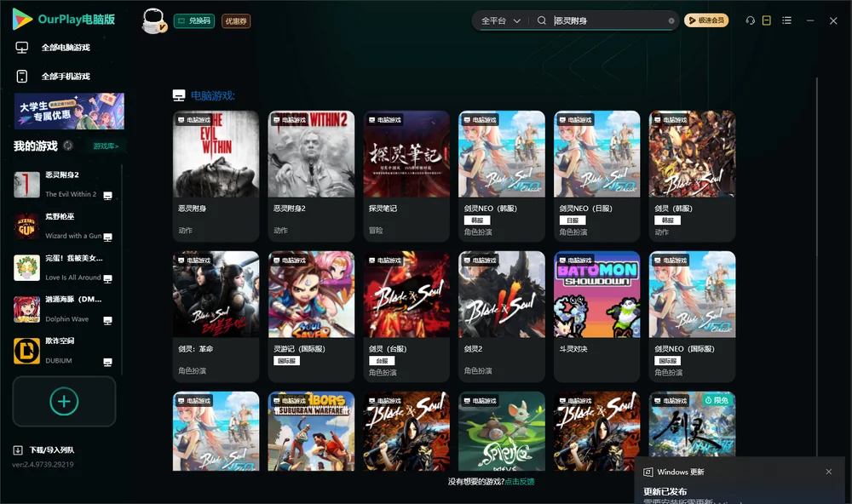Open the Spirit of the mouse game card
852x504 pixels.
(x=502, y=432)
